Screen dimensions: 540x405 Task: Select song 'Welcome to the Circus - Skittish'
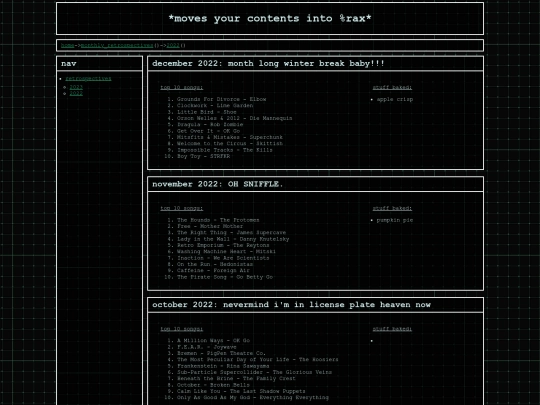(230, 143)
